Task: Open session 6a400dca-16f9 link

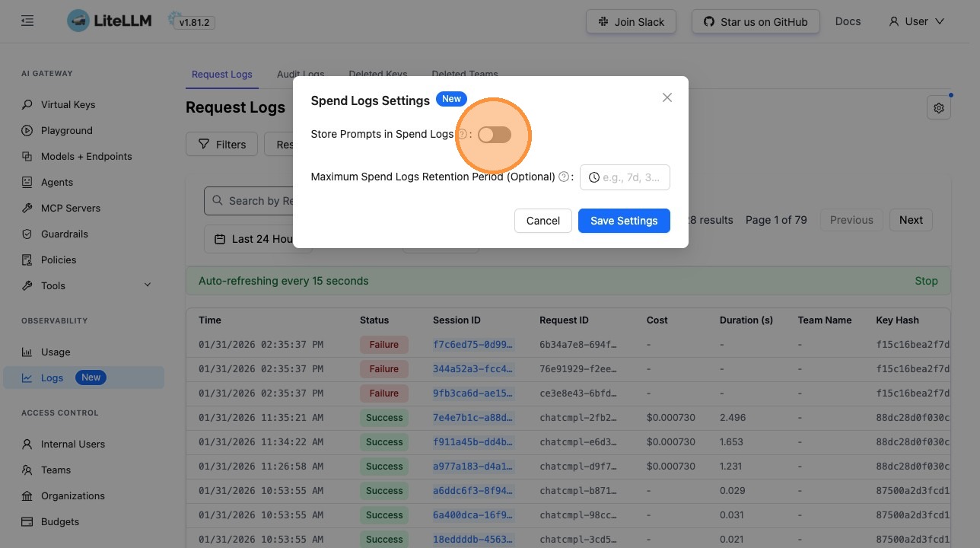Action: tap(473, 515)
